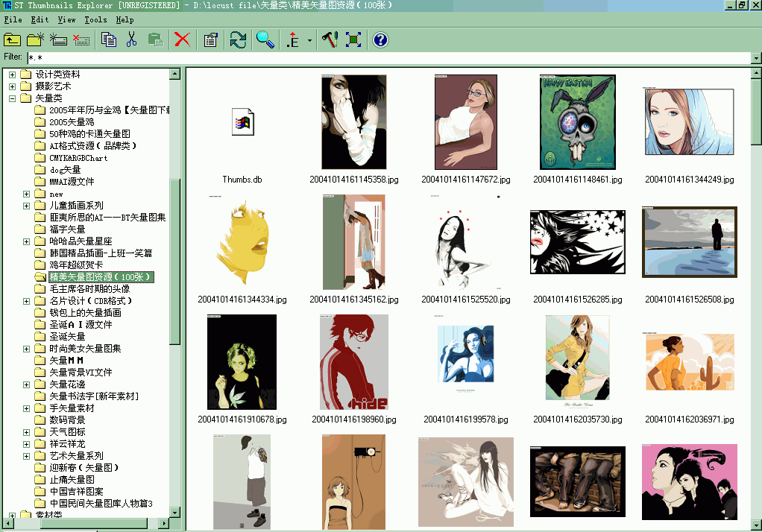Select the 中国吉祥图案 folder

76,492
